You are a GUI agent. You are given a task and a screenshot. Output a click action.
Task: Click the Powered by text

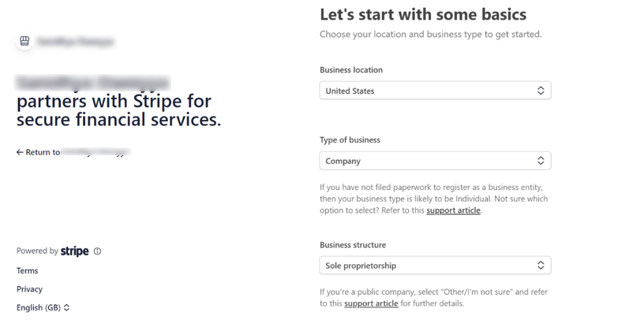pyautogui.click(x=37, y=251)
